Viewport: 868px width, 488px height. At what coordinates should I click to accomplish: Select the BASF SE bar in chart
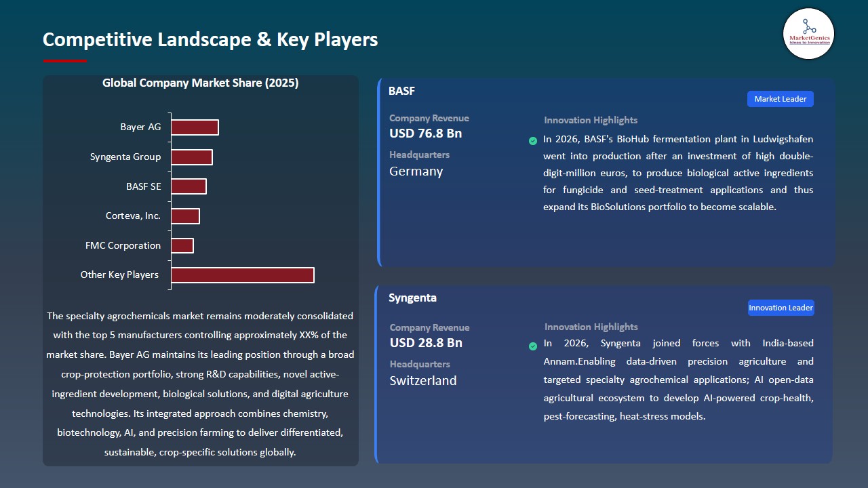(x=189, y=186)
